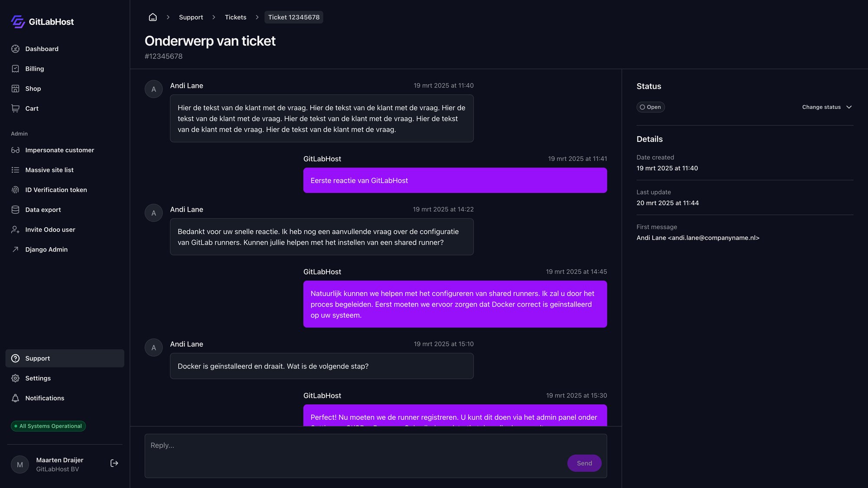868x488 pixels.
Task: Click the logout icon next to Maarten Draijer
Action: (114, 463)
